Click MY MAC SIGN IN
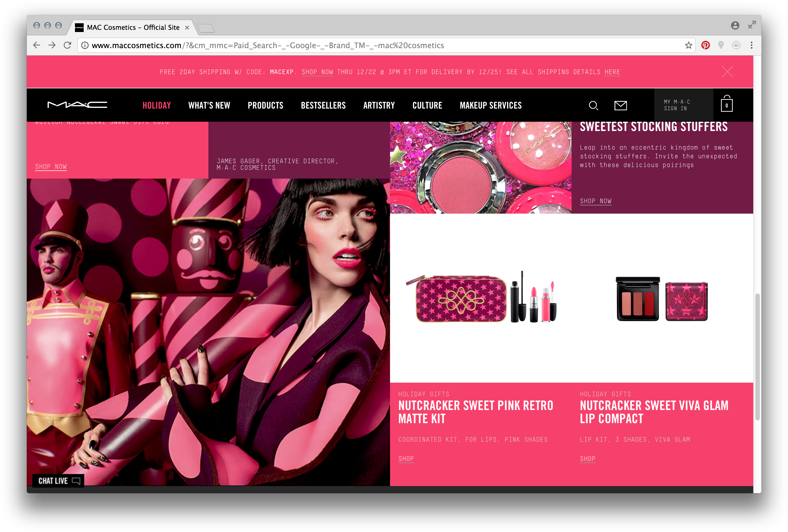 (678, 105)
